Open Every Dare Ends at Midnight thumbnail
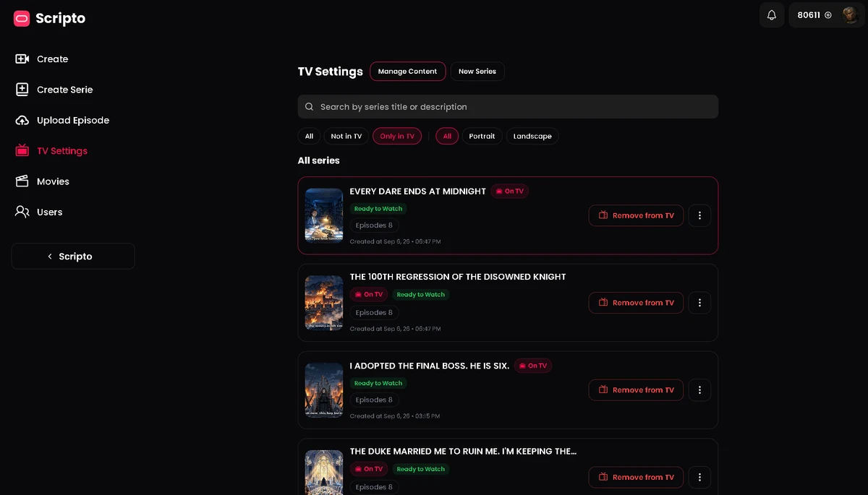The width and height of the screenshot is (868, 495). 324,215
